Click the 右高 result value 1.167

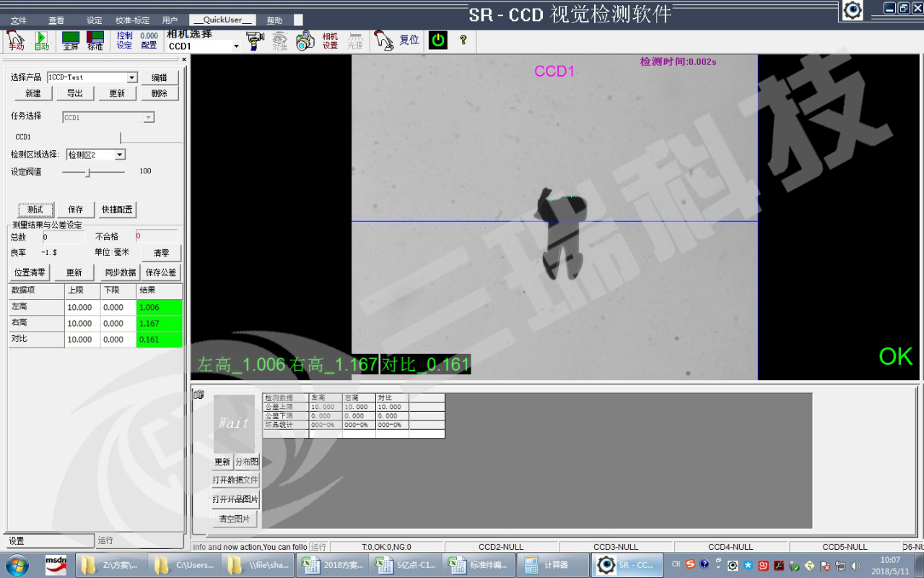point(160,323)
